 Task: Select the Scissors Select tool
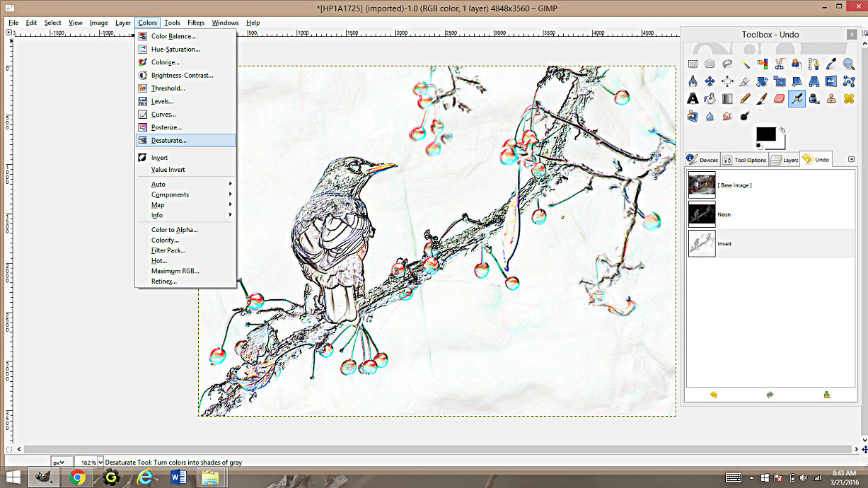(x=779, y=64)
